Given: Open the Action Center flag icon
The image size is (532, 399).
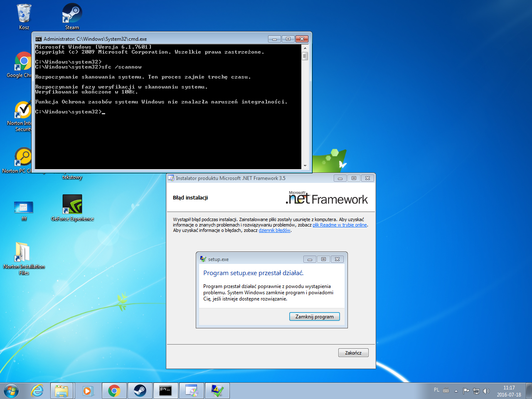Looking at the screenshot, I should 466,391.
